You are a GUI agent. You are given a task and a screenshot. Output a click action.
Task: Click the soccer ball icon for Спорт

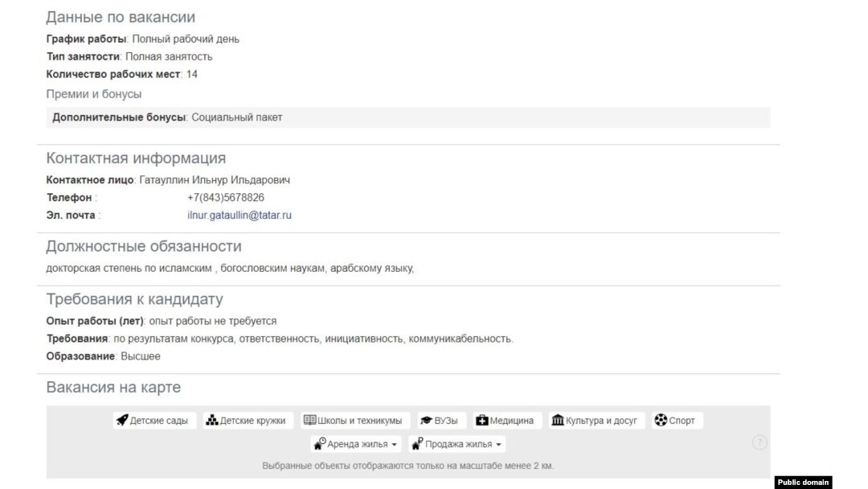pos(661,421)
